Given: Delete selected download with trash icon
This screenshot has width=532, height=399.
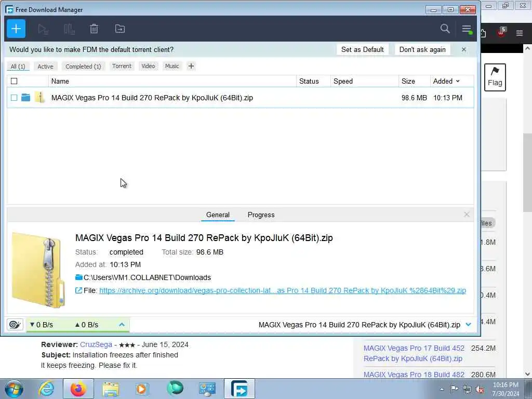Looking at the screenshot, I should click(94, 29).
